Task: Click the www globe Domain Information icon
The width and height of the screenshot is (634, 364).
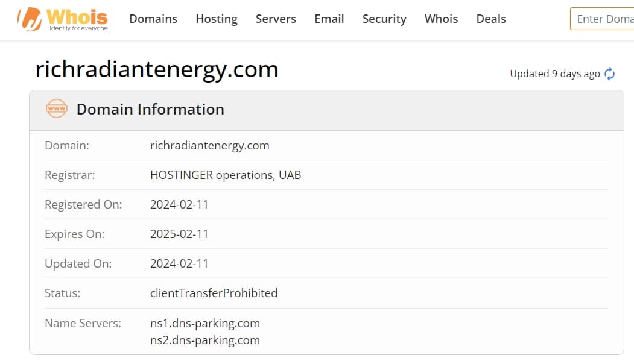Action: (x=57, y=108)
